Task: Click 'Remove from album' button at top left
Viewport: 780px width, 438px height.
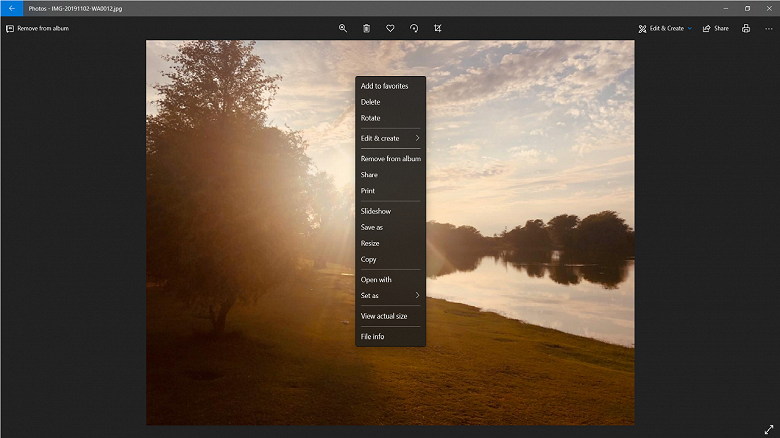Action: click(x=38, y=28)
